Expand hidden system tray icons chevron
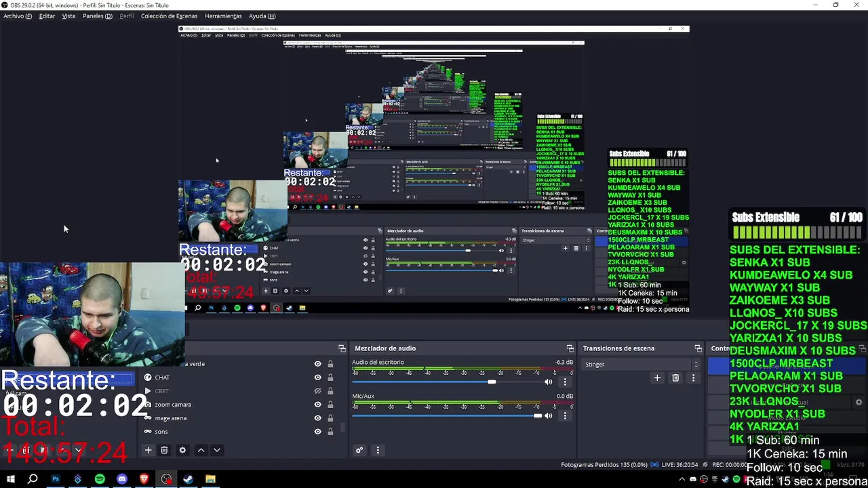 [x=682, y=479]
